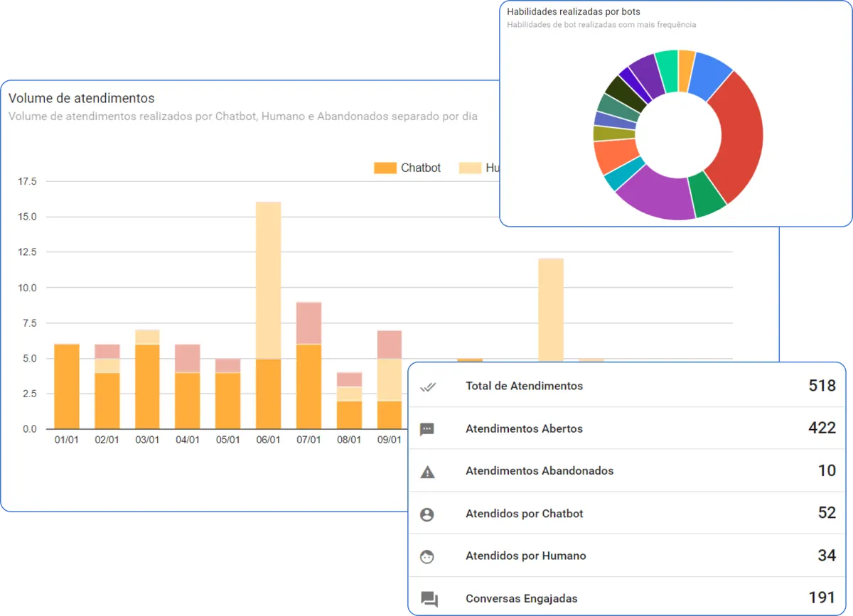Click the light-orange legend box next to Chatbot

point(470,168)
